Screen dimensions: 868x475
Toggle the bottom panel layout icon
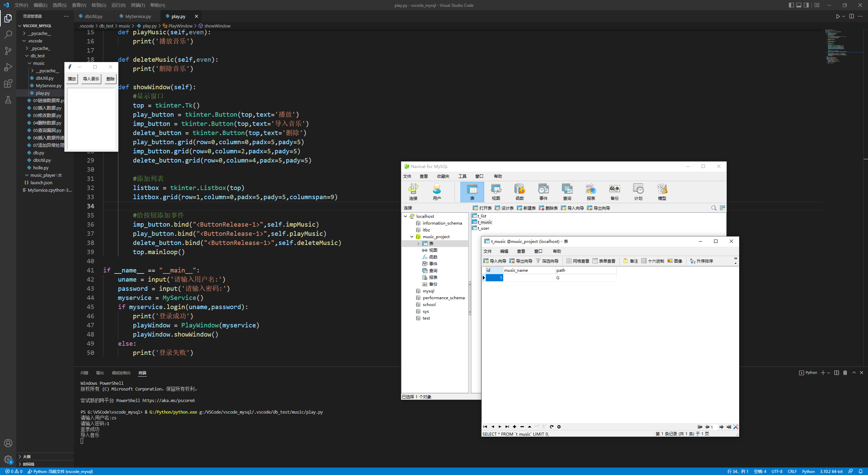[x=799, y=5]
